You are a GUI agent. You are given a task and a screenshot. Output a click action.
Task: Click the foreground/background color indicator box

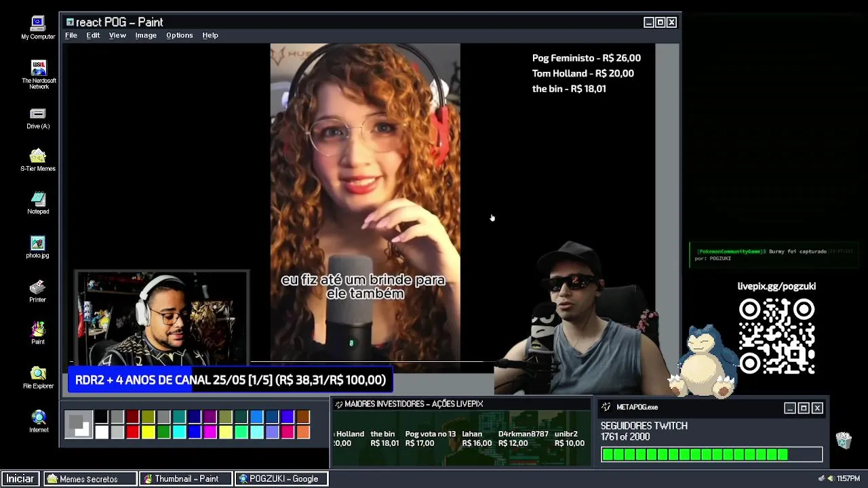tap(79, 424)
